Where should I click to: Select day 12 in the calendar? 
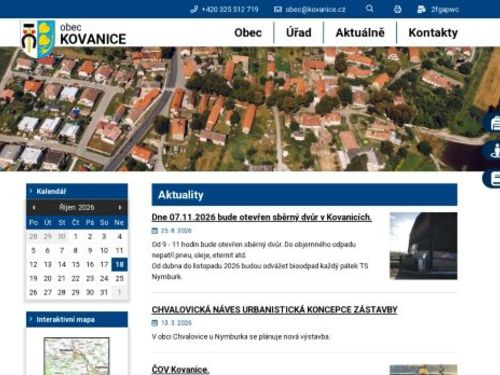33,264
